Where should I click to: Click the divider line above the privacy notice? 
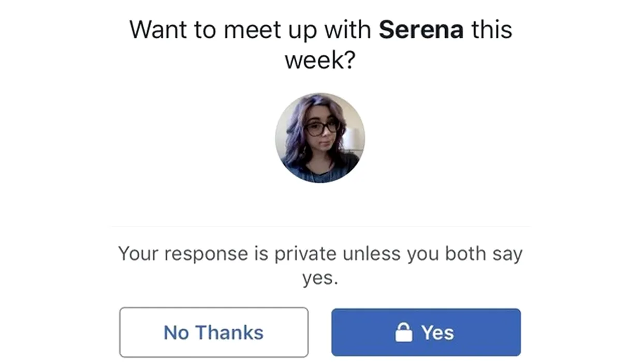pos(319,227)
